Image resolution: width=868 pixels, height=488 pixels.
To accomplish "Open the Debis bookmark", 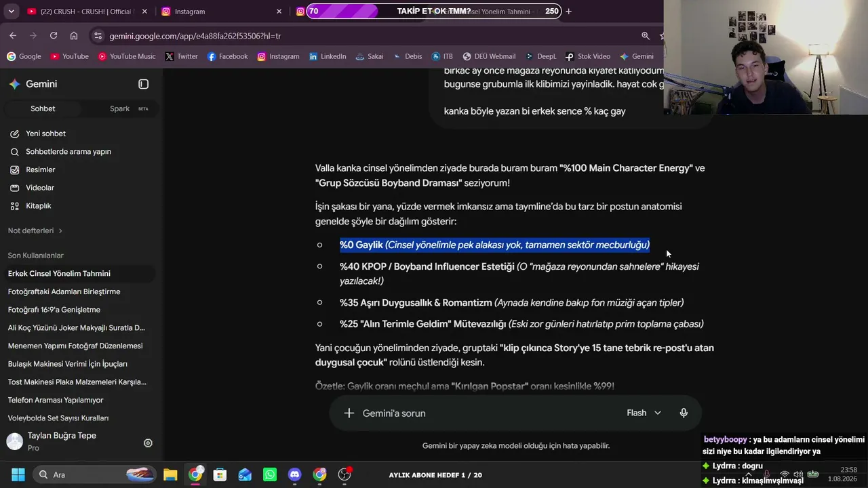I will [x=407, y=56].
